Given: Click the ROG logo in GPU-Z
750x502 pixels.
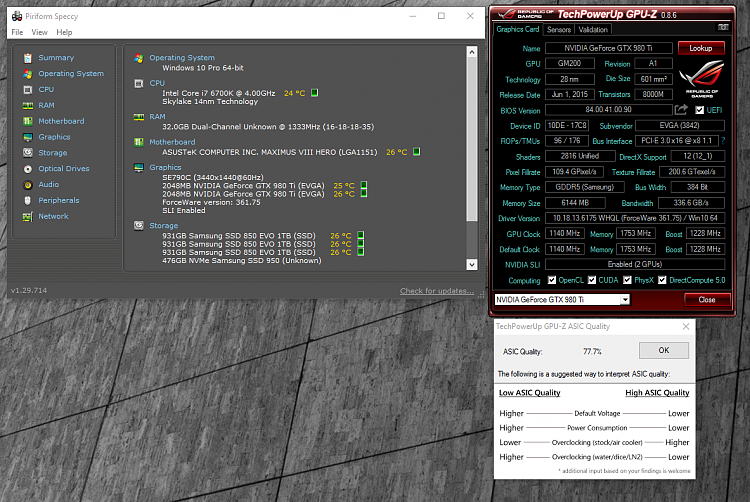Looking at the screenshot, I should pos(702,78).
